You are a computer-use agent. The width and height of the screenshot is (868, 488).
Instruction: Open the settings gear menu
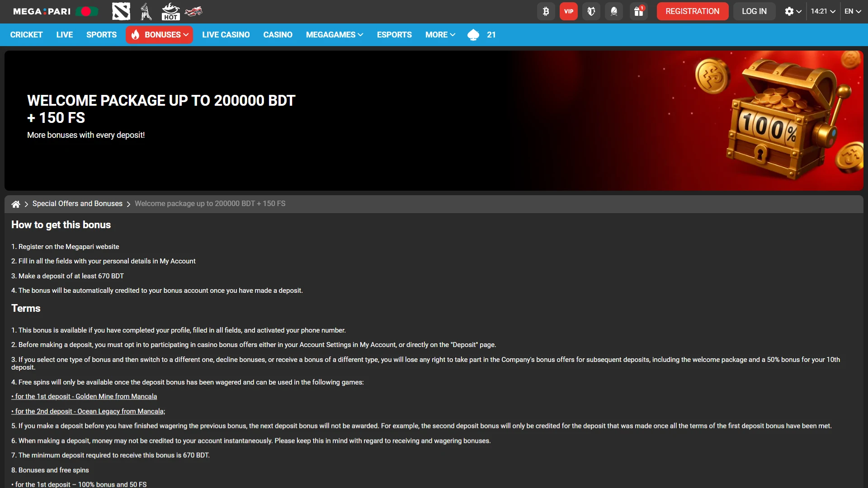pos(792,11)
